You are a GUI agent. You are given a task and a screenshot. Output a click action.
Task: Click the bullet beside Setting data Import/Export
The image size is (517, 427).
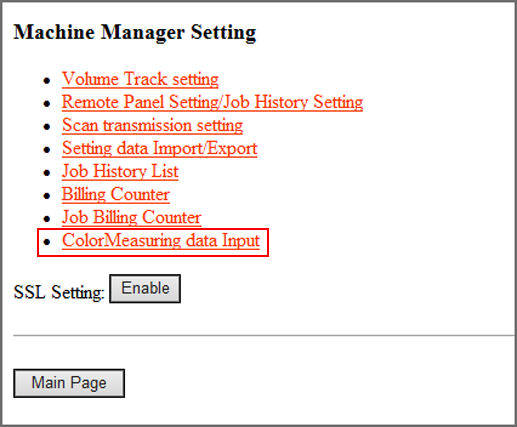[x=47, y=150]
